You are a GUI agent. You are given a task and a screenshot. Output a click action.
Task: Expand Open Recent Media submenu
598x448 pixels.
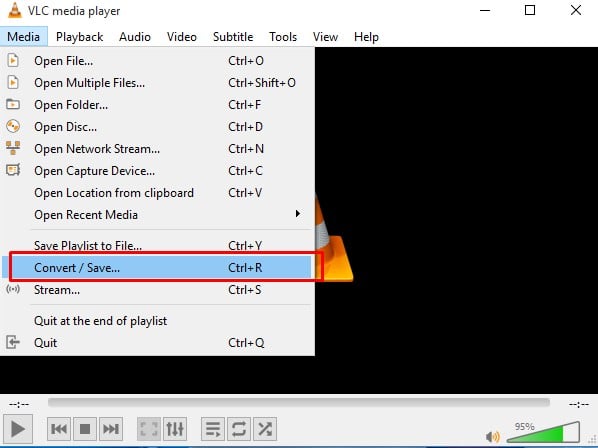click(x=157, y=215)
